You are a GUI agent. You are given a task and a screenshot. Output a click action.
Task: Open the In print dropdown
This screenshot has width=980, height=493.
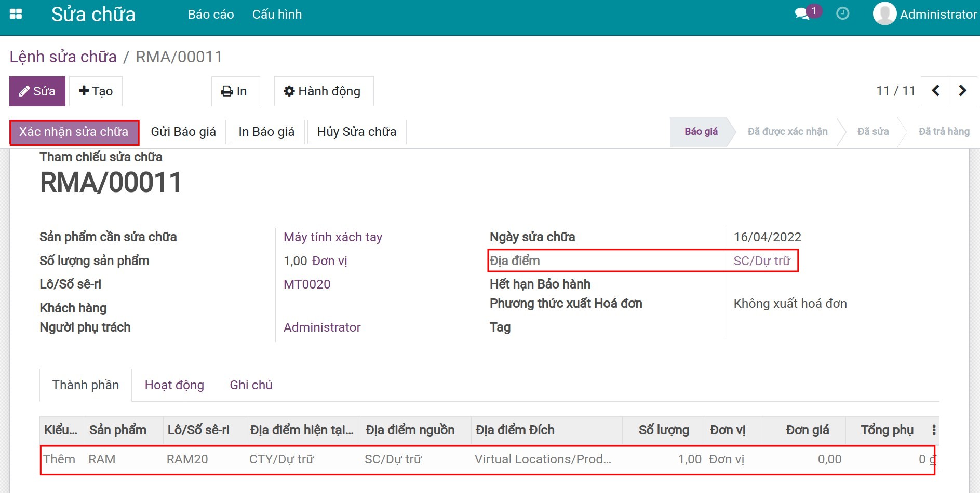pyautogui.click(x=235, y=91)
